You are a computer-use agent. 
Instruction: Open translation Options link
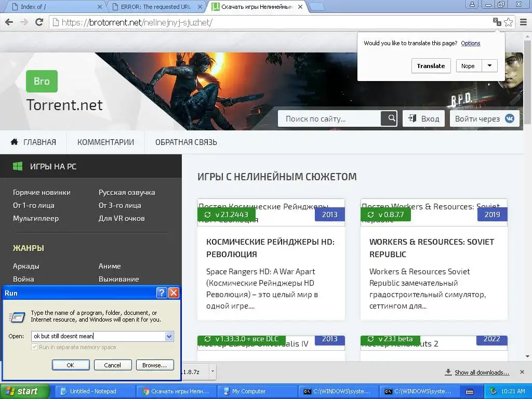click(471, 43)
